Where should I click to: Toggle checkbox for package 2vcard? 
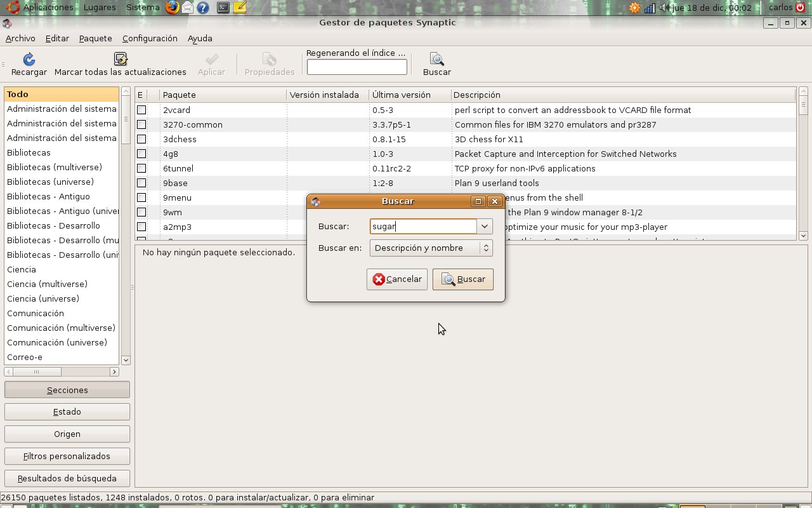click(x=141, y=110)
